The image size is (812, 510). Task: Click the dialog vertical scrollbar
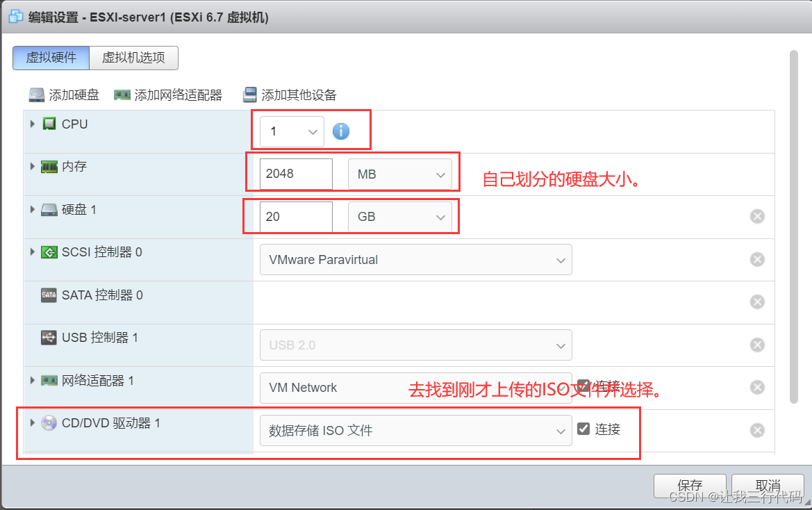point(794,227)
